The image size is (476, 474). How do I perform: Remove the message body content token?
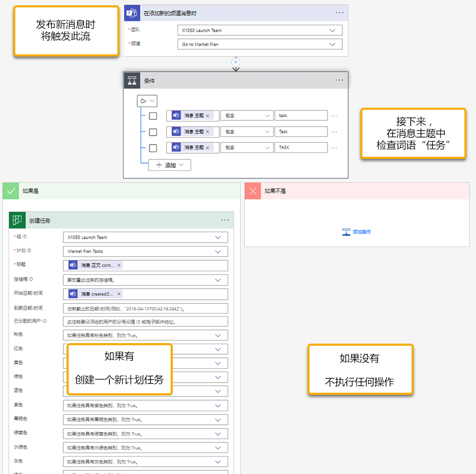tap(119, 266)
